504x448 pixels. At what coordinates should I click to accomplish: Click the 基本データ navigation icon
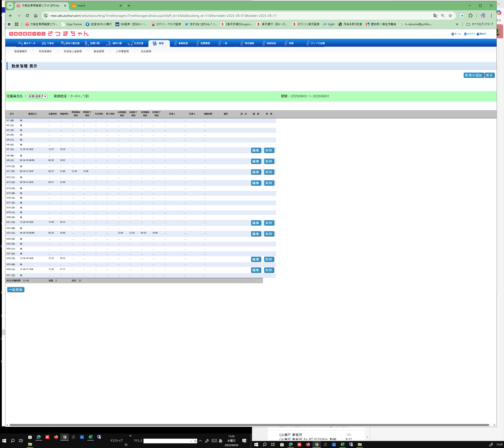[x=21, y=43]
